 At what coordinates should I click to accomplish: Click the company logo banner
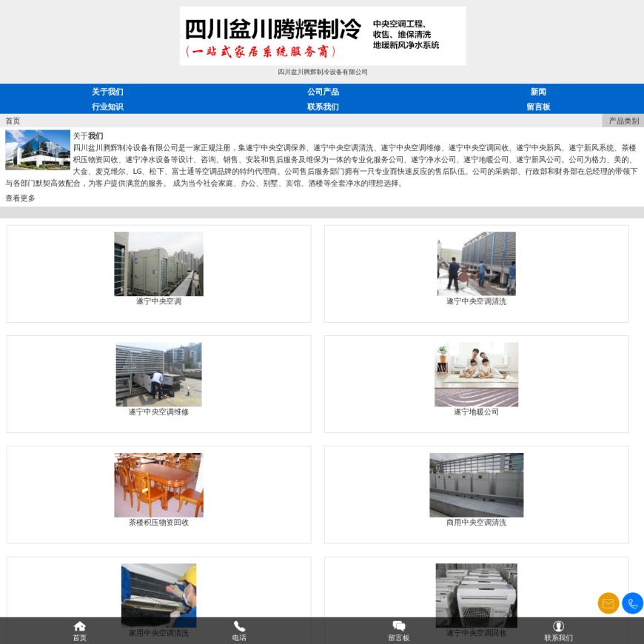[x=323, y=36]
